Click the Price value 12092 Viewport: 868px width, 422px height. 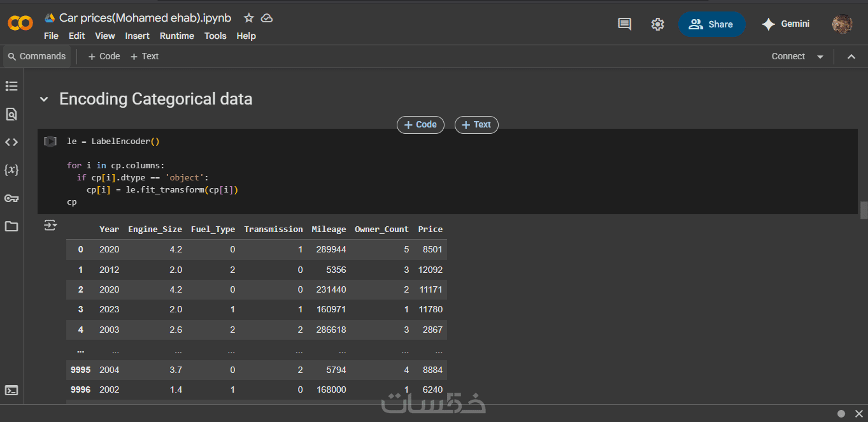pyautogui.click(x=430, y=270)
